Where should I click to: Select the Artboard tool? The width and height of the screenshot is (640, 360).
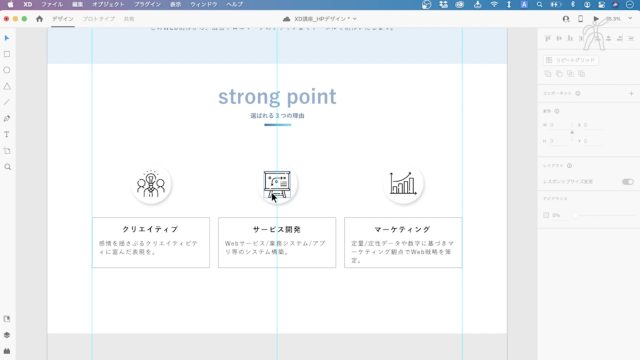[7, 151]
